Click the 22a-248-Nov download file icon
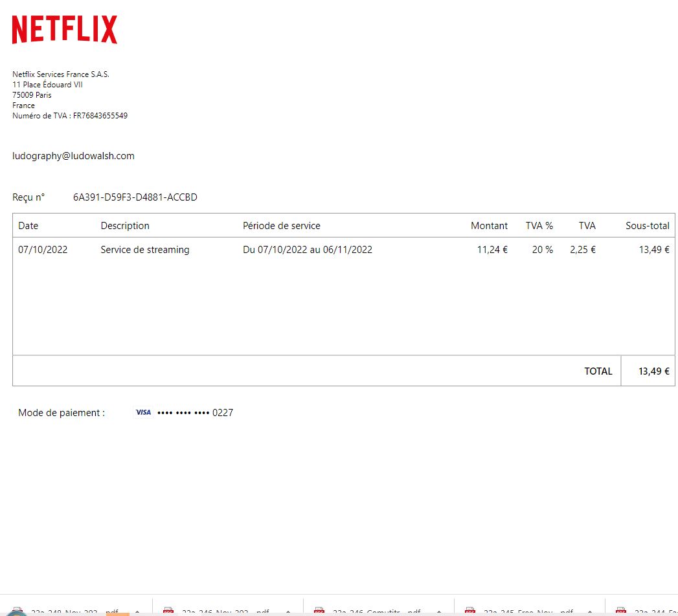 click(x=17, y=611)
